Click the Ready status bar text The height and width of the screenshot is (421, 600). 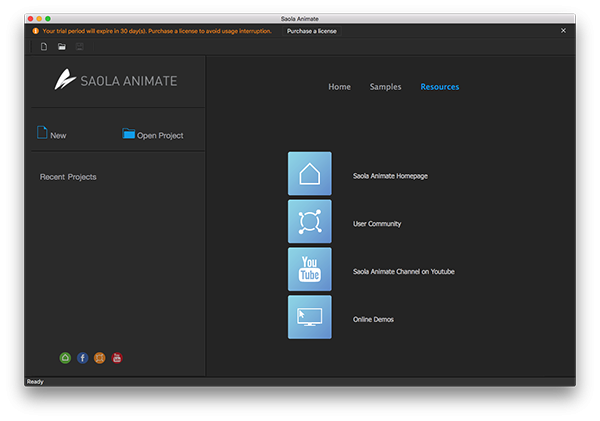(x=35, y=382)
